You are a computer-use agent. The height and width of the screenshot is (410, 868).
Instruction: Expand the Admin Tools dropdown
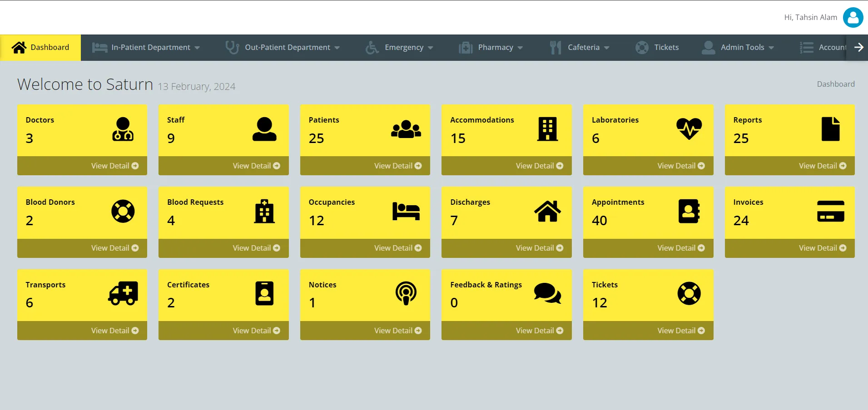tap(738, 47)
